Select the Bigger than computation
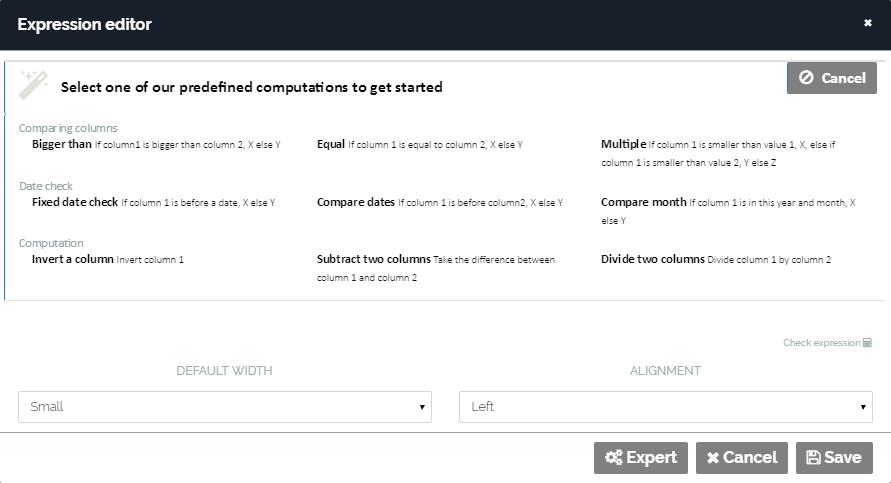The width and height of the screenshot is (891, 483). point(62,144)
